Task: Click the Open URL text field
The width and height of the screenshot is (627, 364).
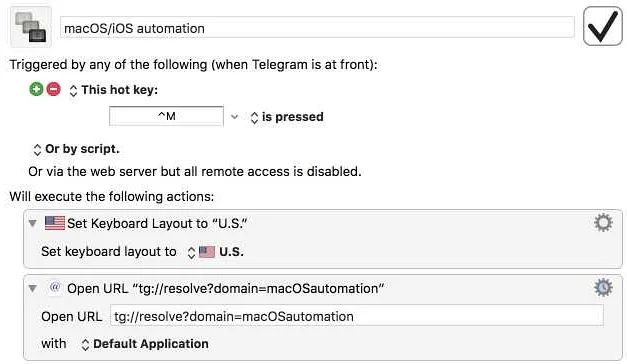Action: (357, 316)
